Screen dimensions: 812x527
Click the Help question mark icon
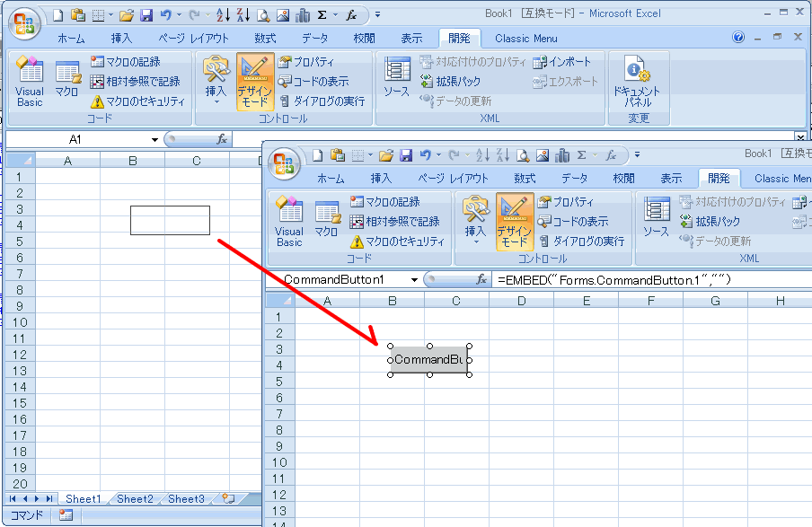point(738,38)
